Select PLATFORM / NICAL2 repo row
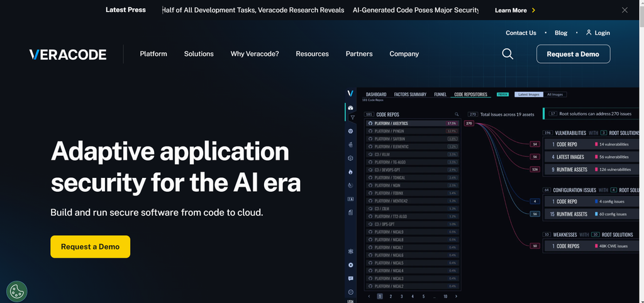Screen dimensions: 644x303 click(413, 286)
